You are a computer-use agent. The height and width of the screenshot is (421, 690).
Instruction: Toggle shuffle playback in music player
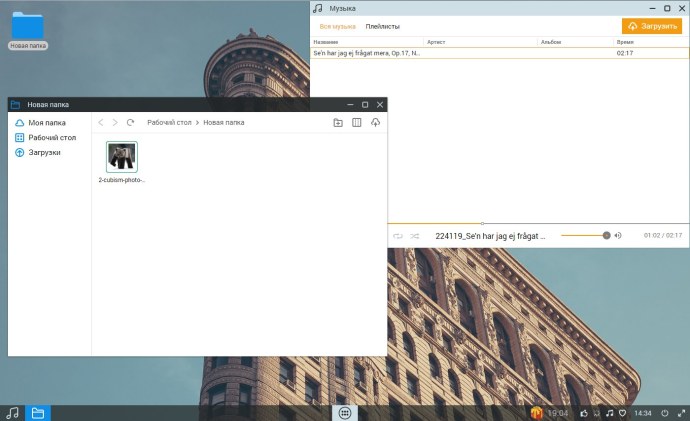coord(414,236)
